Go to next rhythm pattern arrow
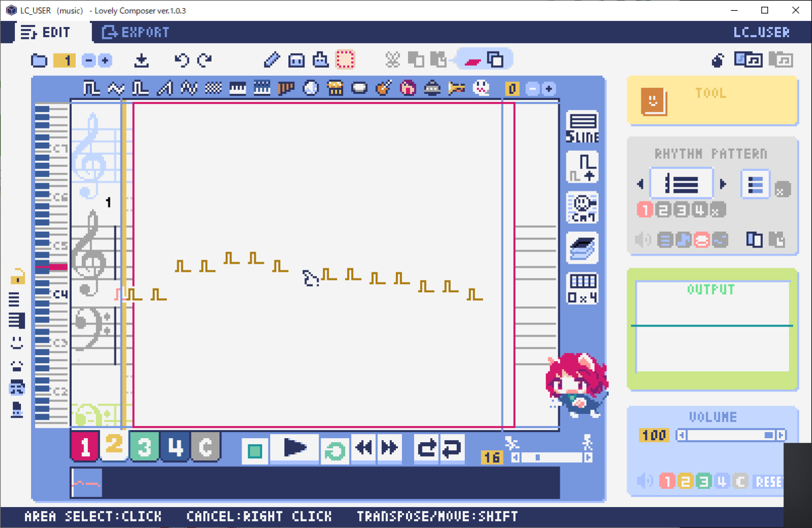This screenshot has height=528, width=812. 723,184
